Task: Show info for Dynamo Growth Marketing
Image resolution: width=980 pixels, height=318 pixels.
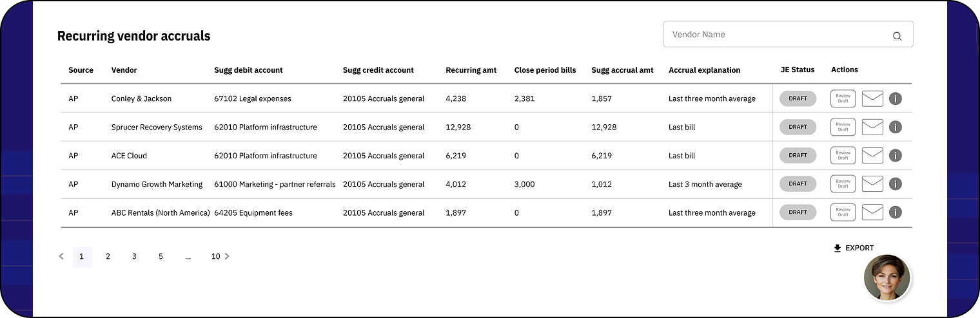Action: pyautogui.click(x=895, y=184)
